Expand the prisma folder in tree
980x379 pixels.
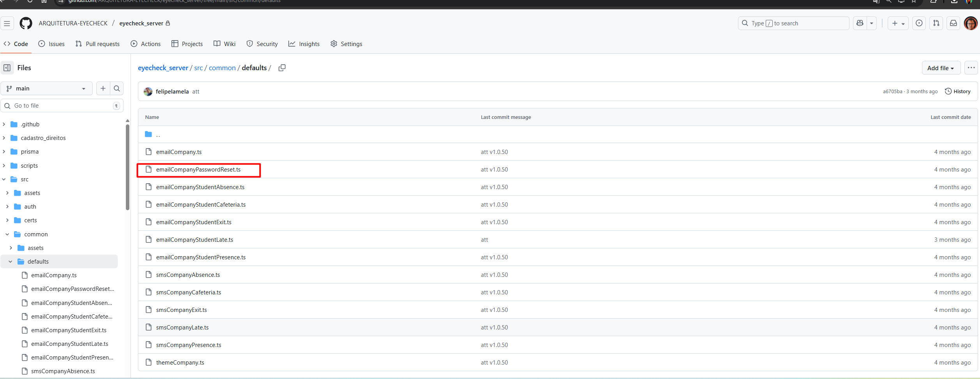(4, 152)
